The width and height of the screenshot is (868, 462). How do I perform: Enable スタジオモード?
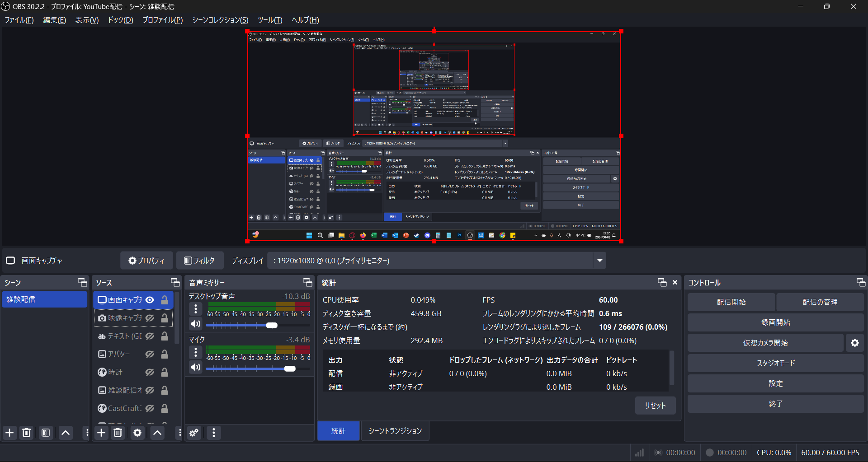point(776,363)
